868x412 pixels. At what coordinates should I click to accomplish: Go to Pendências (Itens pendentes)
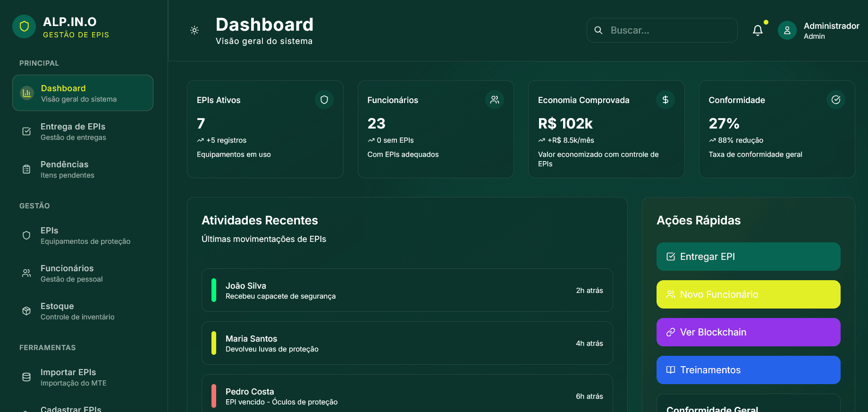[83, 169]
